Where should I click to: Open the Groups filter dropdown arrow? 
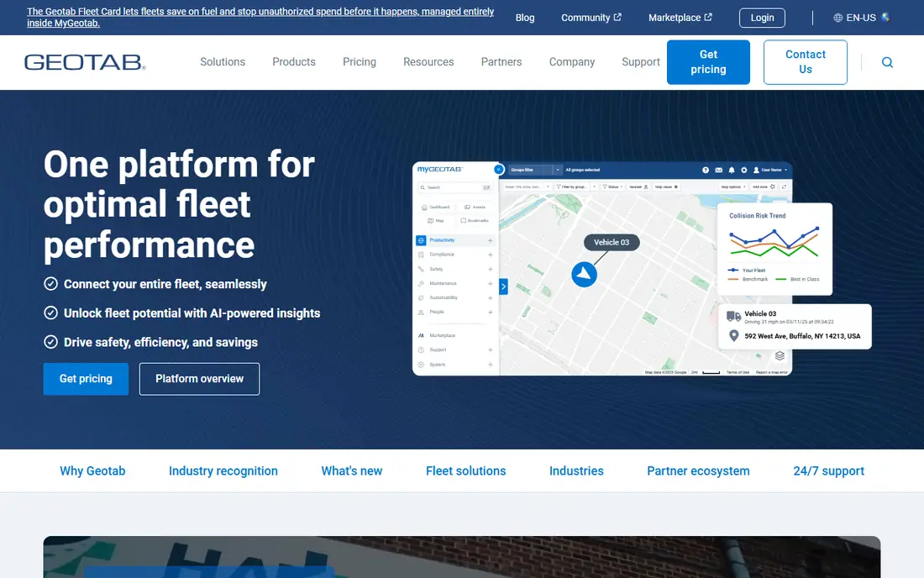point(558,170)
